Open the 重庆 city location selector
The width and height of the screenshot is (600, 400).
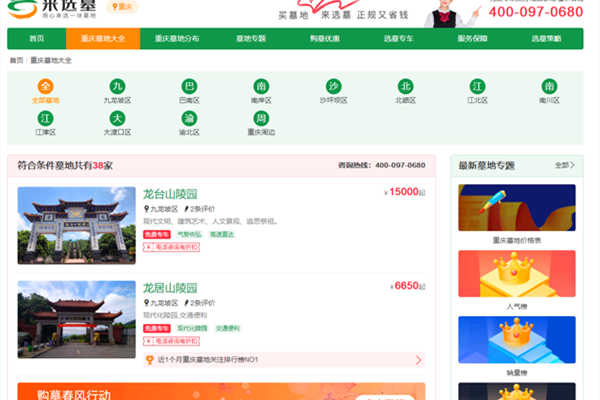coord(122,7)
